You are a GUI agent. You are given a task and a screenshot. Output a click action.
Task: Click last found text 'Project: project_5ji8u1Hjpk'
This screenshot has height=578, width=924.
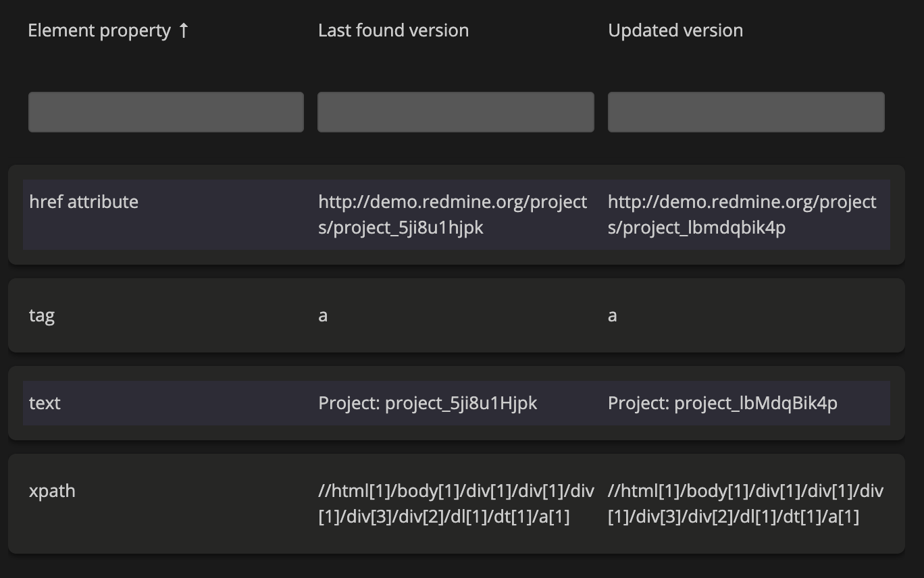click(428, 403)
